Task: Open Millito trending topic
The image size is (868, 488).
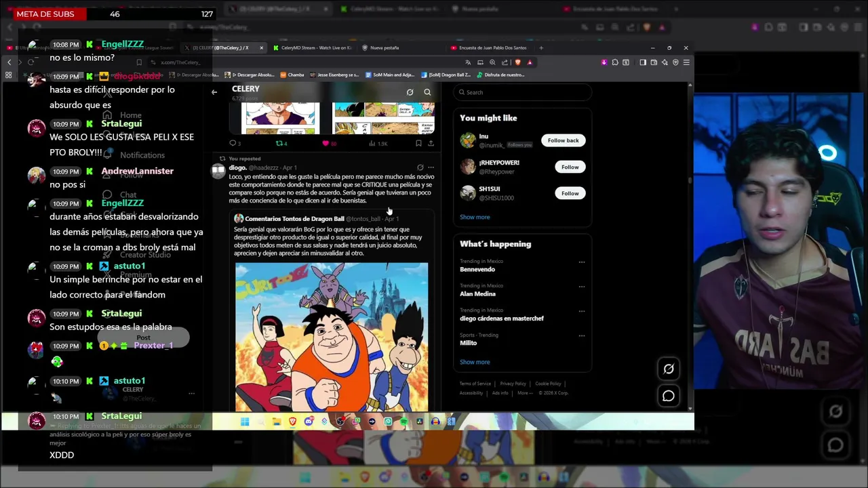Action: click(x=469, y=342)
